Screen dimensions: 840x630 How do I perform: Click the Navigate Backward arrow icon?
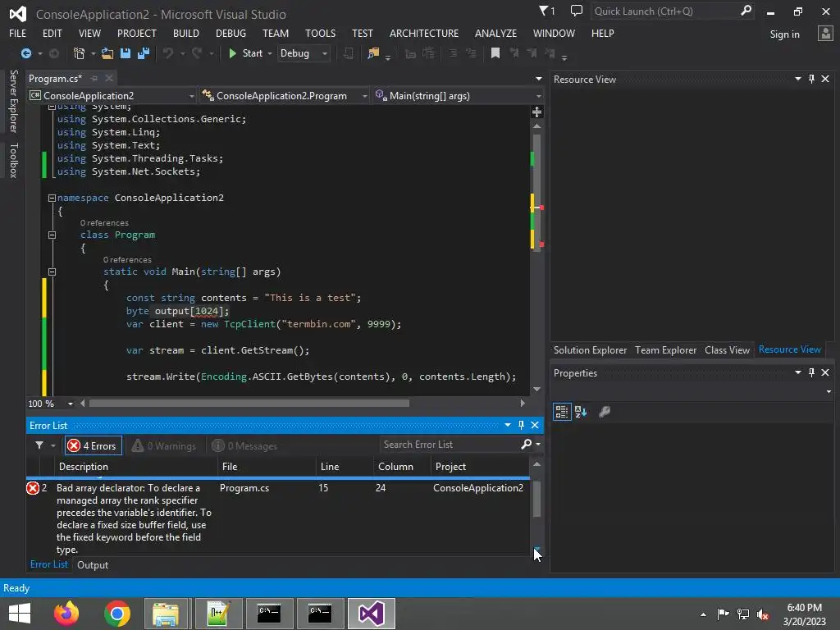[x=25, y=53]
